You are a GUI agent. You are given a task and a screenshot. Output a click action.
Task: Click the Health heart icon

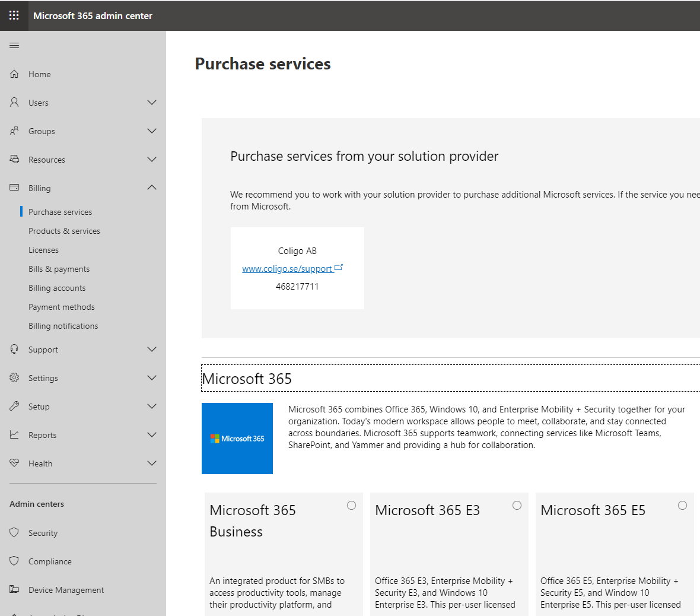tap(14, 463)
